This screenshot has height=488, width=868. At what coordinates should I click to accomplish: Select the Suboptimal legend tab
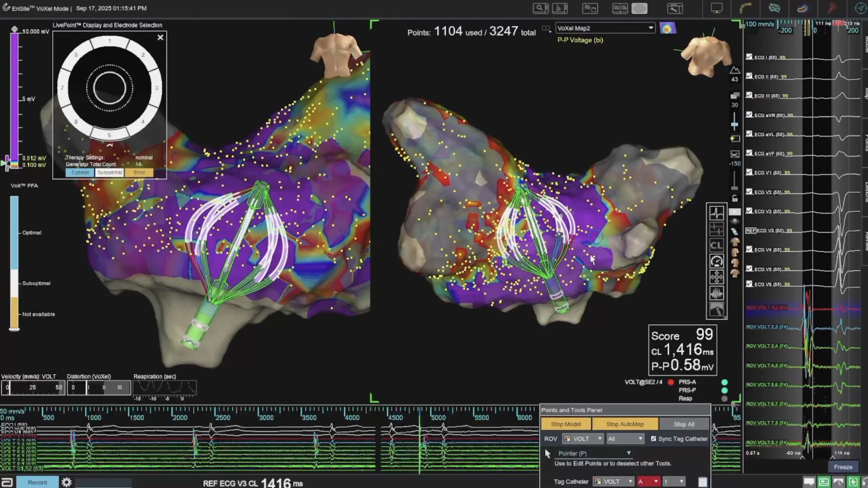(110, 172)
